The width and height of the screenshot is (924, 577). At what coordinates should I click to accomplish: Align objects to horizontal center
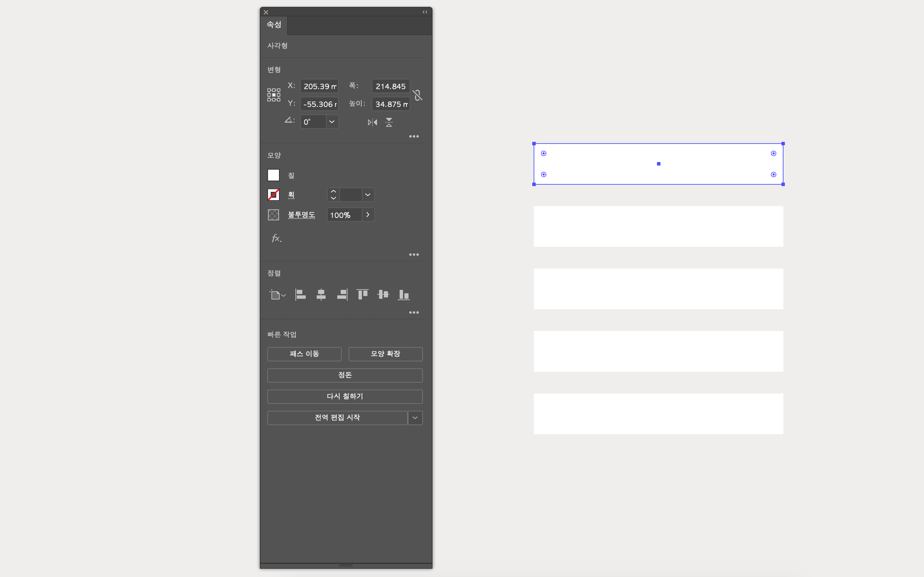tap(321, 295)
